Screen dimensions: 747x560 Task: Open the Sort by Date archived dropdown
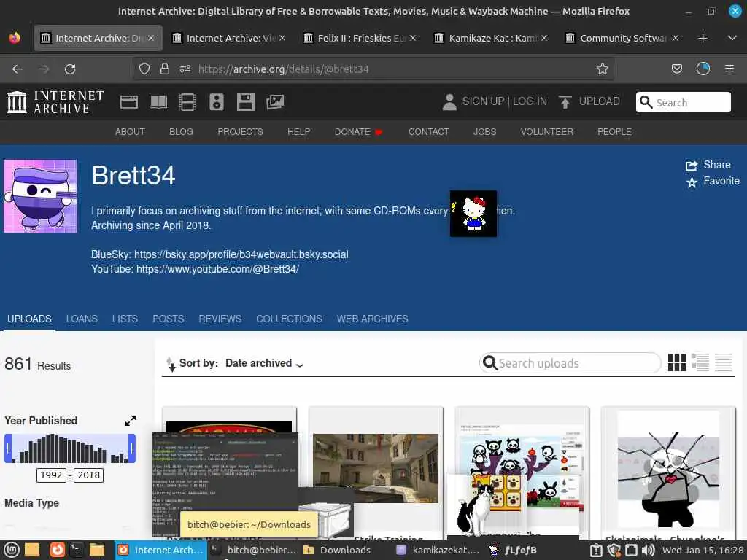(264, 363)
